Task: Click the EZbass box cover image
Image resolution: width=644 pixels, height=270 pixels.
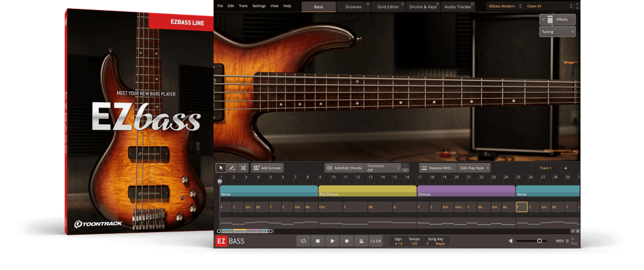Action: tap(140, 121)
